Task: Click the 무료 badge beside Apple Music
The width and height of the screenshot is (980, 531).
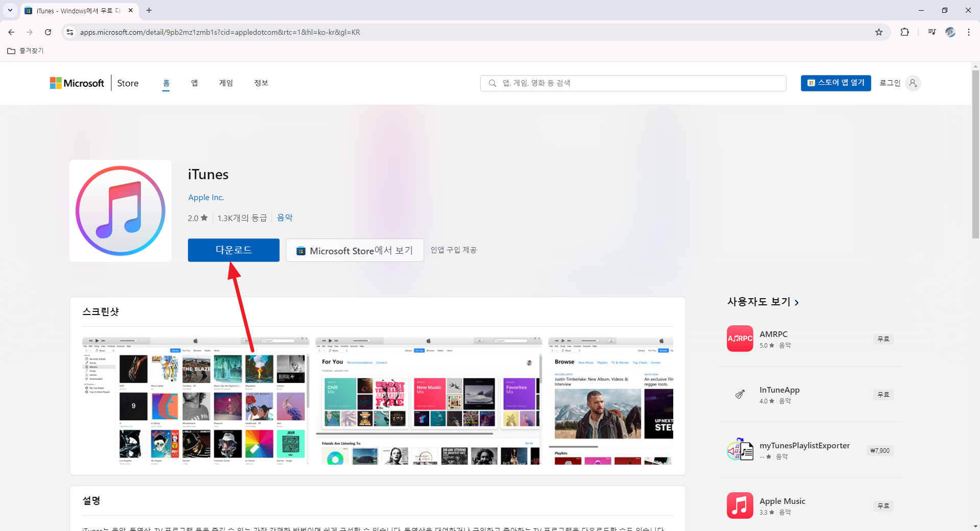Action: click(883, 506)
